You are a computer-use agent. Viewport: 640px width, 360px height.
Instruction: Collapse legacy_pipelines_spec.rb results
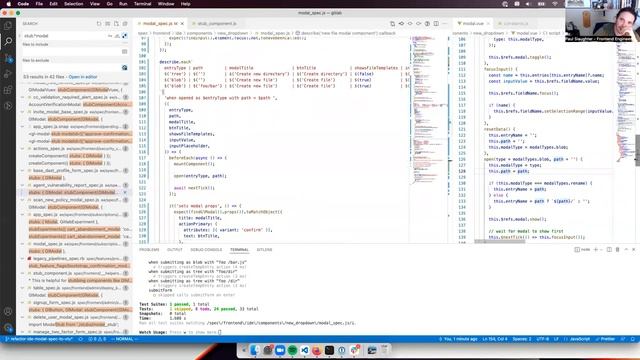(23, 258)
